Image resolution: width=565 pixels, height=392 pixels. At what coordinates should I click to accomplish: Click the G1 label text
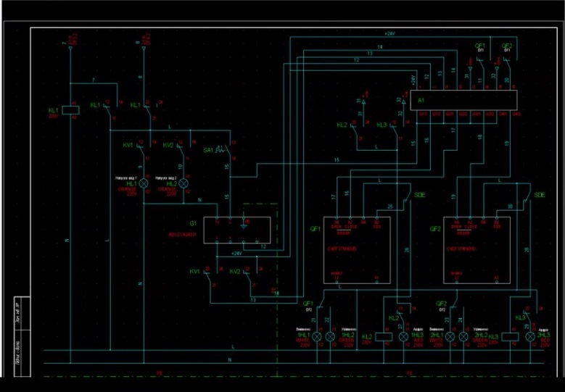point(193,224)
